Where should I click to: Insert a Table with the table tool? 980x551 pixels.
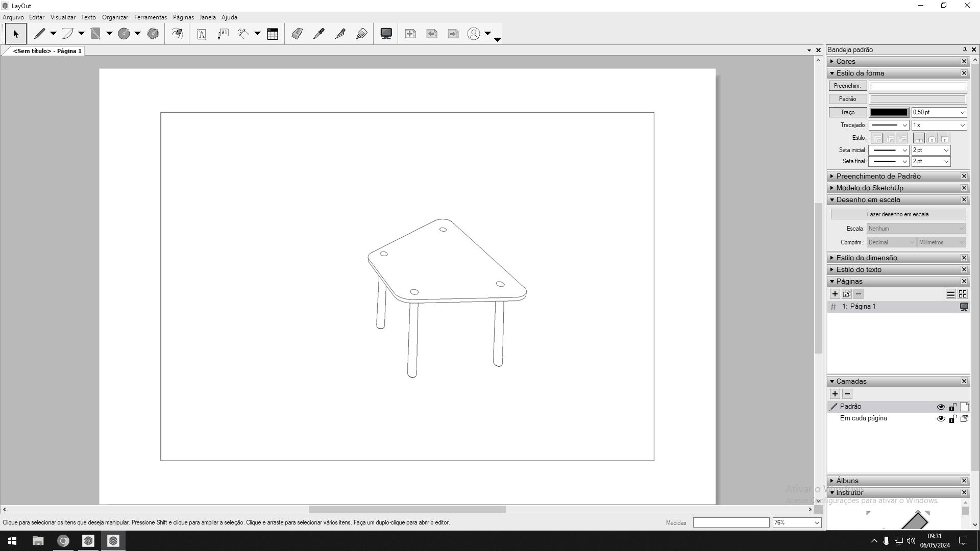(x=273, y=34)
